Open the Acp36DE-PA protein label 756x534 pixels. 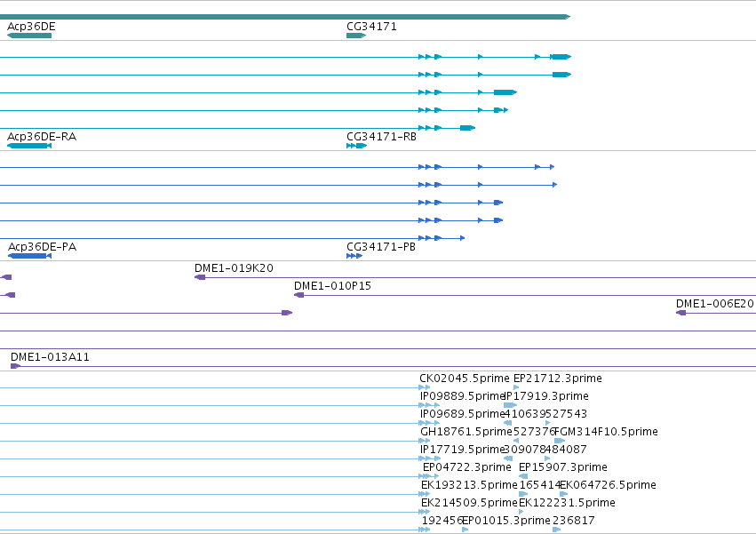43,246
